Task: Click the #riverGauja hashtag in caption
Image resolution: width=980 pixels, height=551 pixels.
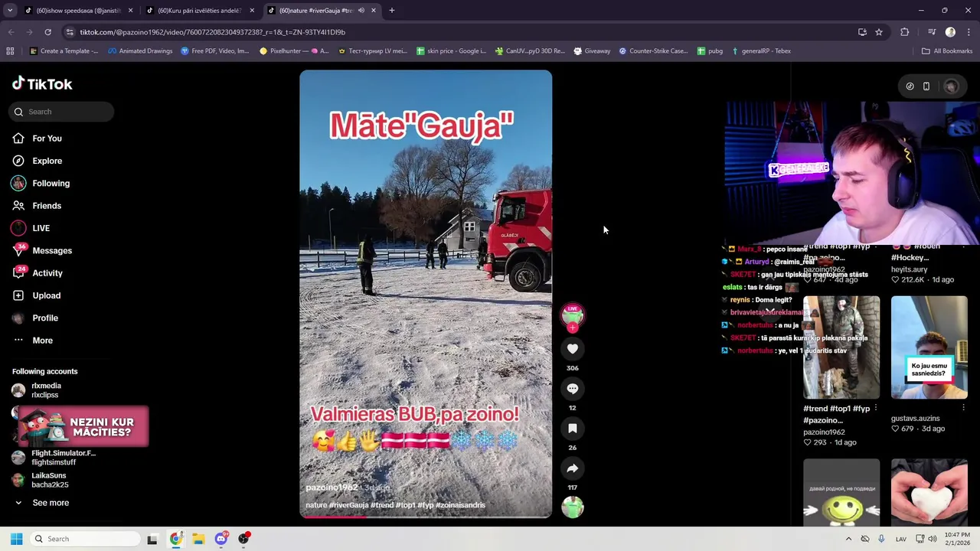Action: (349, 505)
